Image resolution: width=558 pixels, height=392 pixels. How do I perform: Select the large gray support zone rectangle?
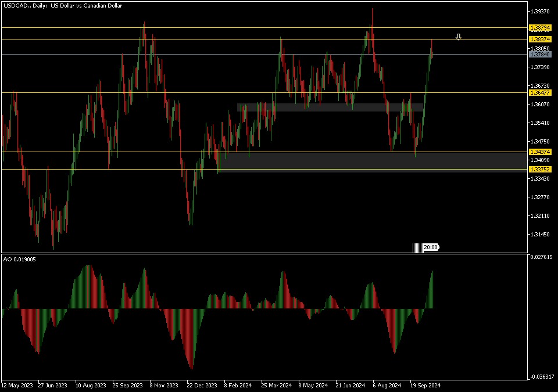pyautogui.click(x=373, y=162)
